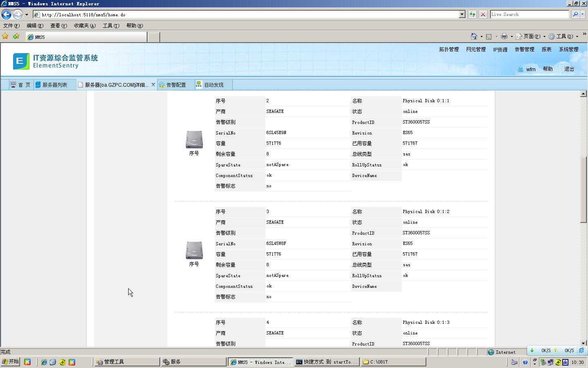Open the 页面(P) command bar menu
Image resolution: width=588 pixels, height=368 pixels.
(531, 36)
